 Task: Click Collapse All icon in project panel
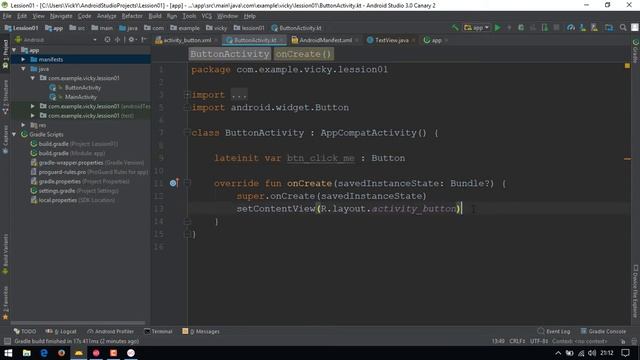[118, 40]
